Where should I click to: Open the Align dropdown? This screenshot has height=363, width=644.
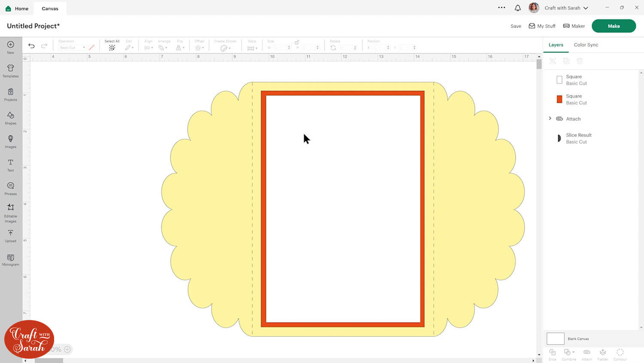(149, 48)
